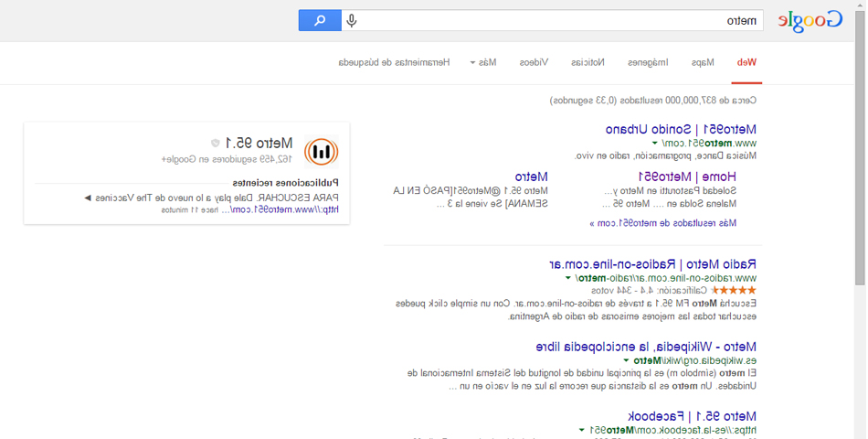Click 'Más resultados de metro951.com »'
This screenshot has height=439, width=868.
pyautogui.click(x=663, y=223)
